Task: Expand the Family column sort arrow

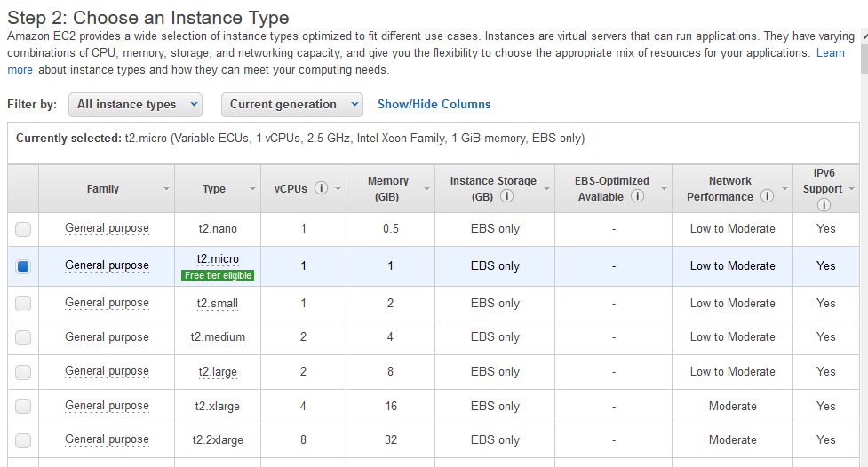Action: coord(166,189)
